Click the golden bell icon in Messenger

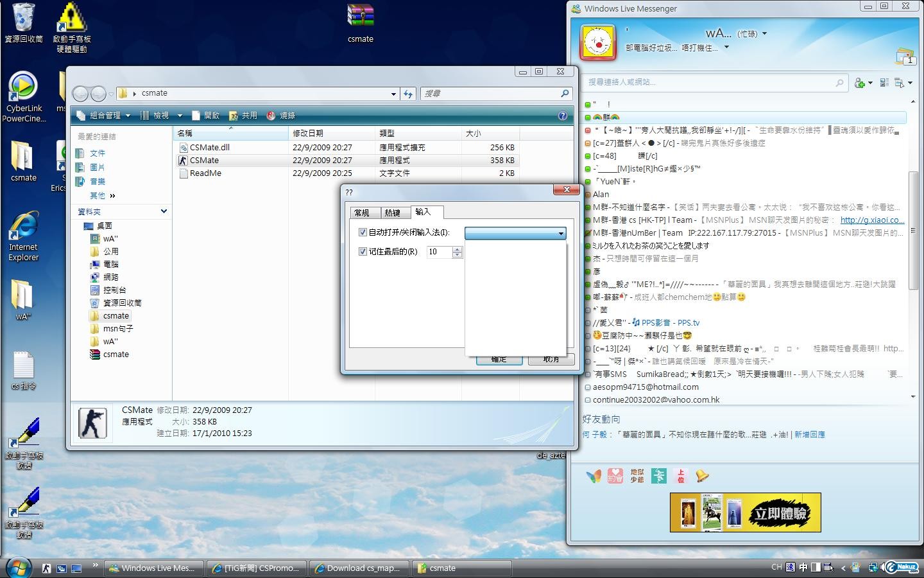(703, 476)
